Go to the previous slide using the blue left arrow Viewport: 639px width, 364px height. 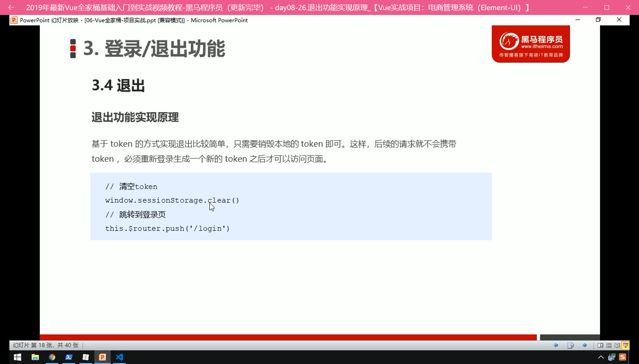pos(556,345)
